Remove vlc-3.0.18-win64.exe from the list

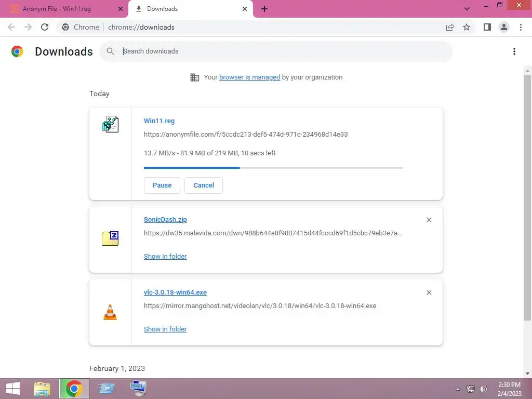tap(429, 292)
